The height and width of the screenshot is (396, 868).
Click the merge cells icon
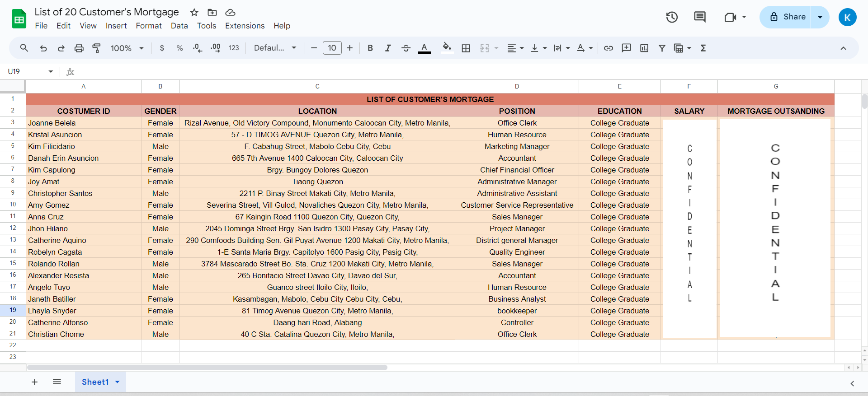click(485, 48)
